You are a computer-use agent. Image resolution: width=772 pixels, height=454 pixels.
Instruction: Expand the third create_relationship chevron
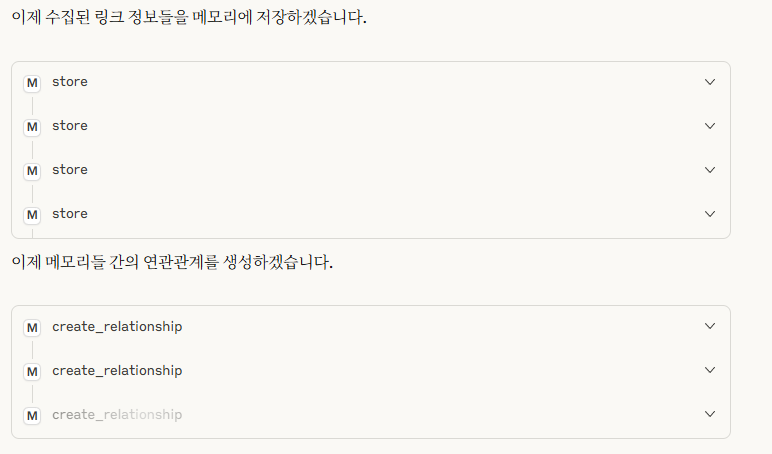pos(710,414)
